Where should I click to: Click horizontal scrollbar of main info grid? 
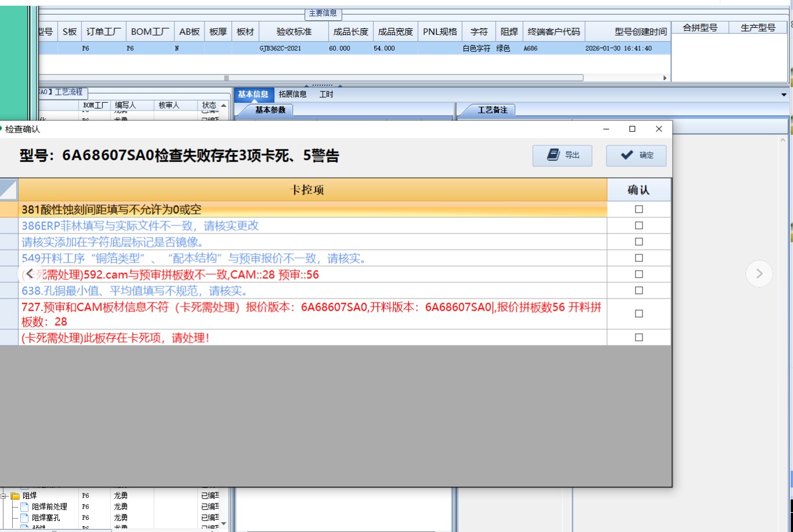coord(311,78)
